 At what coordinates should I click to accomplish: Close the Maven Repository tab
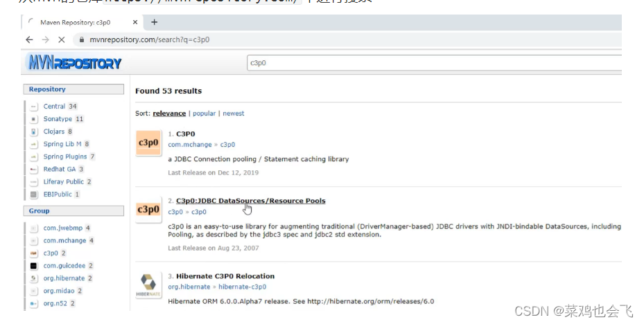pyautogui.click(x=135, y=22)
